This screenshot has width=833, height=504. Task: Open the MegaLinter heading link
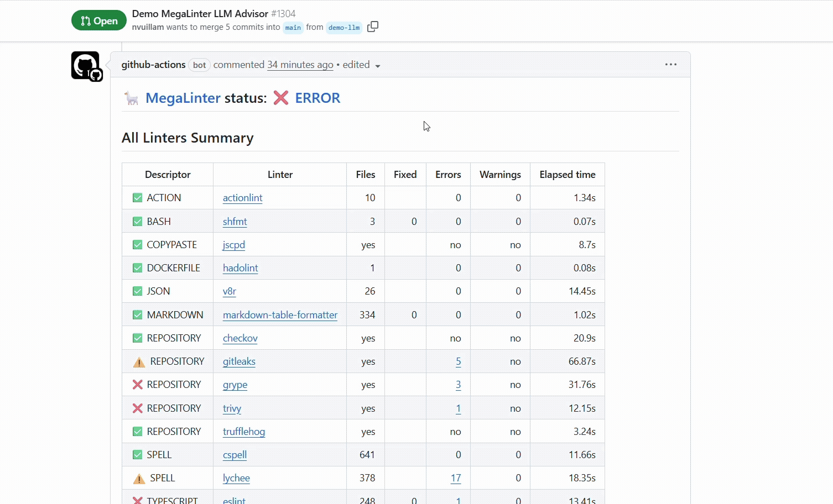coord(183,98)
